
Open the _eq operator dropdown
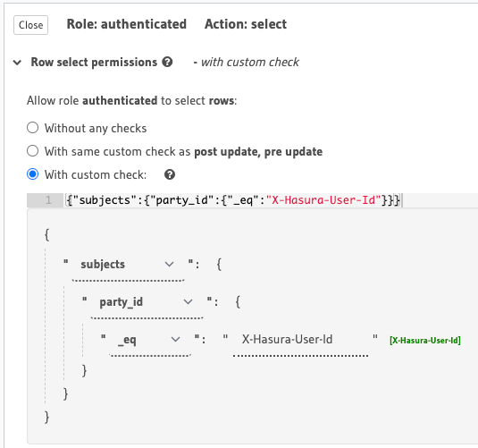click(x=150, y=340)
